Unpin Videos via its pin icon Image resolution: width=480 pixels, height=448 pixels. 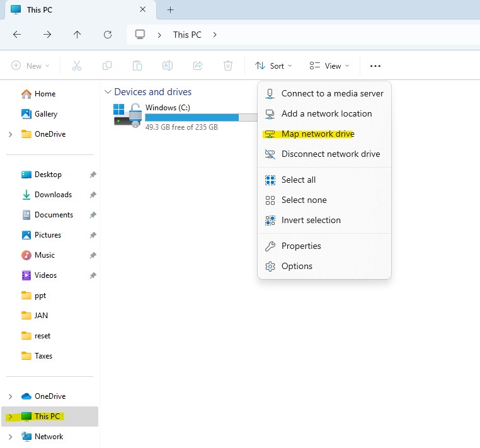pos(93,275)
